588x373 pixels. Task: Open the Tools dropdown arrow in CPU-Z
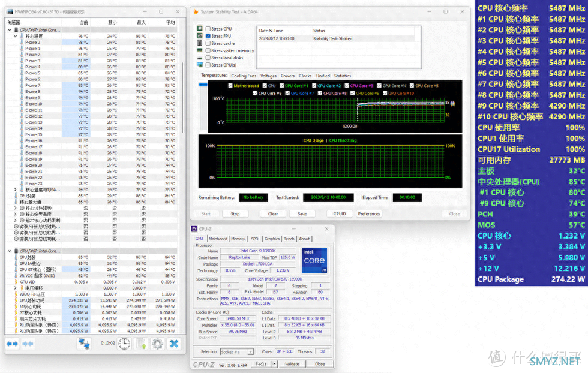tap(275, 363)
